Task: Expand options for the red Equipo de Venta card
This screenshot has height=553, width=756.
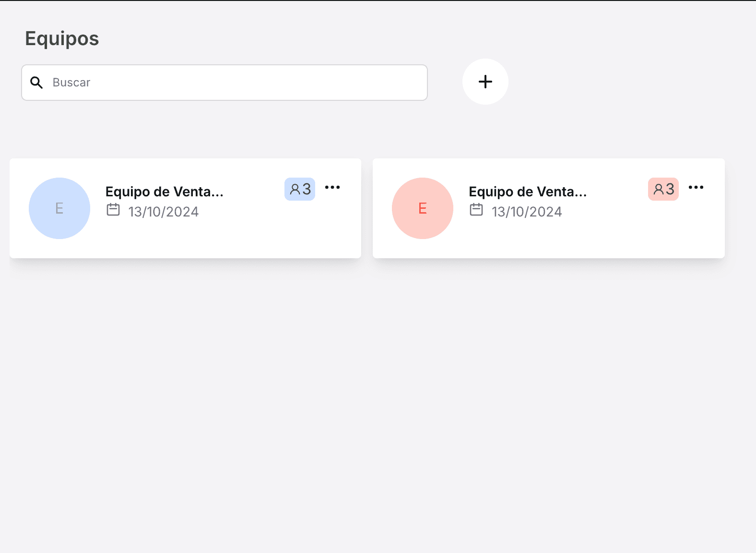Action: tap(696, 187)
